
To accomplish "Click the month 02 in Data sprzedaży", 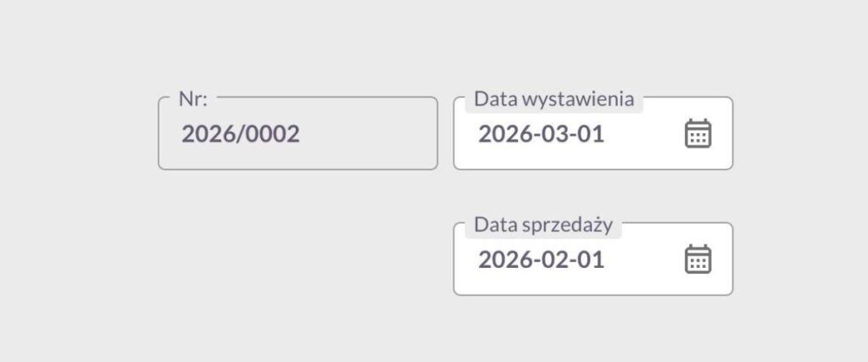I will pyautogui.click(x=554, y=259).
